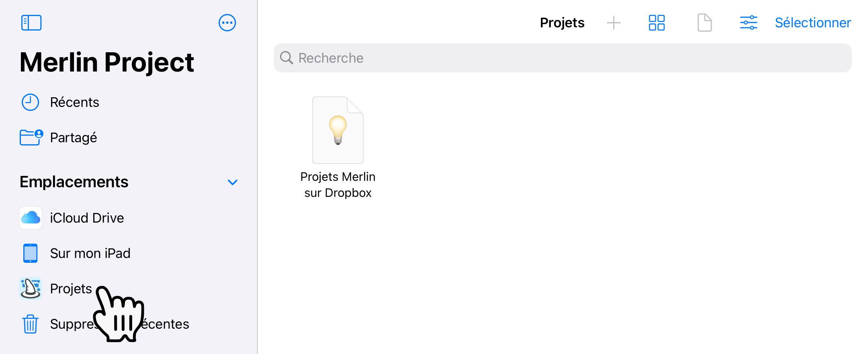Tap the Sélectionner button

pyautogui.click(x=813, y=23)
